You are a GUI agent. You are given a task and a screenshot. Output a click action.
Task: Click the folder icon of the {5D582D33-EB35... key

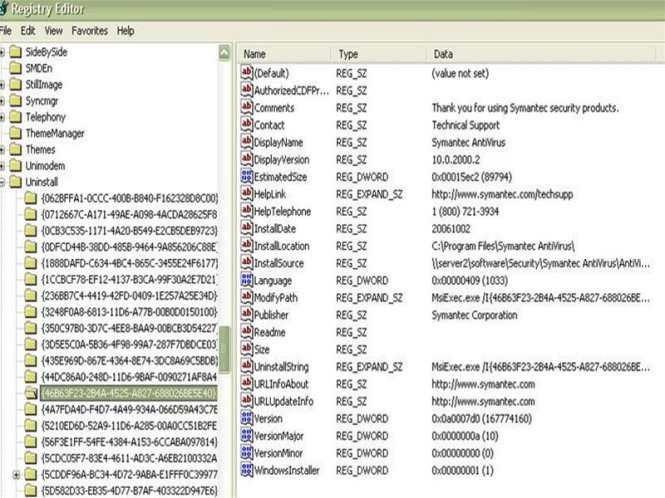(31, 491)
